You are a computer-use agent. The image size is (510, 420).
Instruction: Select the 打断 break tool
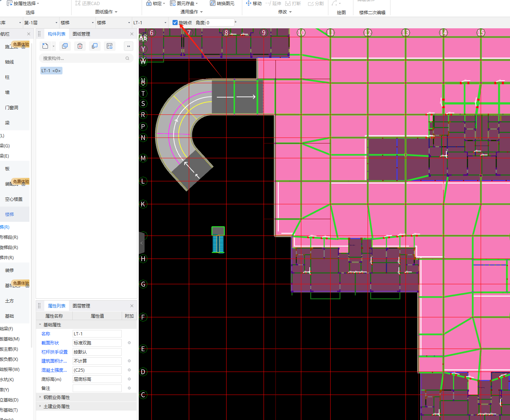pyautogui.click(x=293, y=3)
